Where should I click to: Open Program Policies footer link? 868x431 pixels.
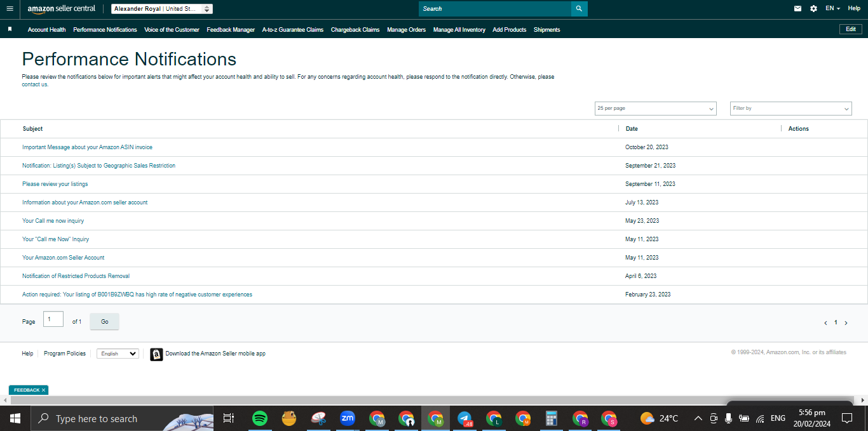65,354
